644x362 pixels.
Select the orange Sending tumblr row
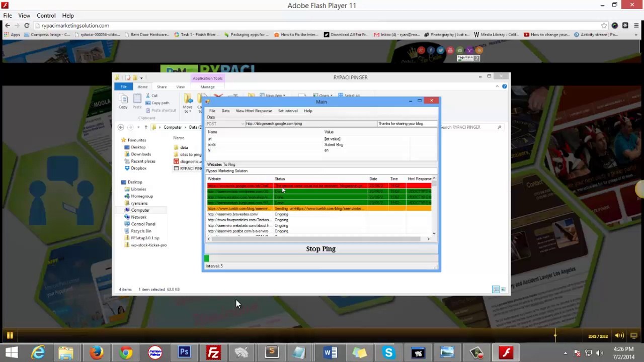(x=319, y=208)
